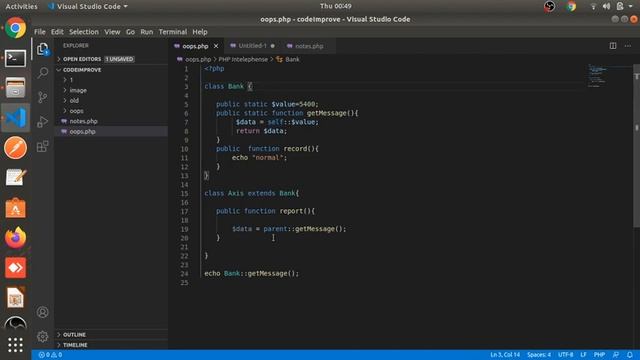The image size is (640, 360).
Task: Click the Ln 3, Col 14 status item
Action: (505, 355)
